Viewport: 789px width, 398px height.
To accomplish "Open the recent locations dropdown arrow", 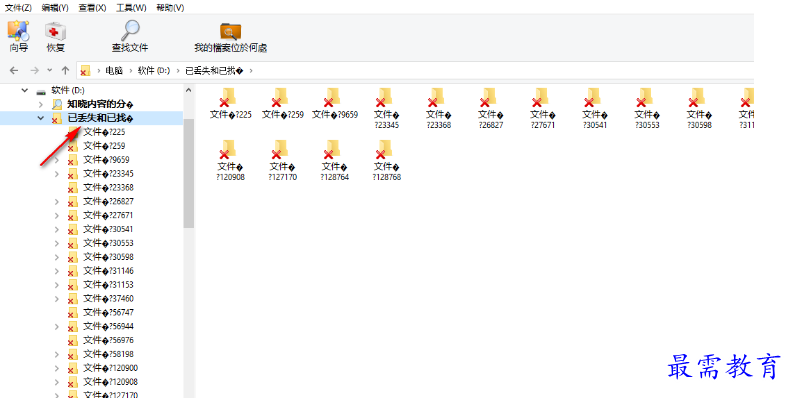I will (49, 70).
